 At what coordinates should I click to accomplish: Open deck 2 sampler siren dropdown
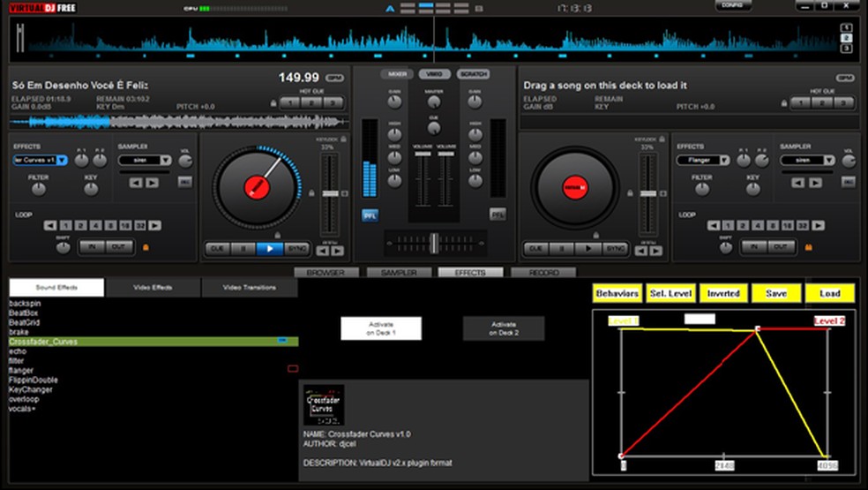807,160
